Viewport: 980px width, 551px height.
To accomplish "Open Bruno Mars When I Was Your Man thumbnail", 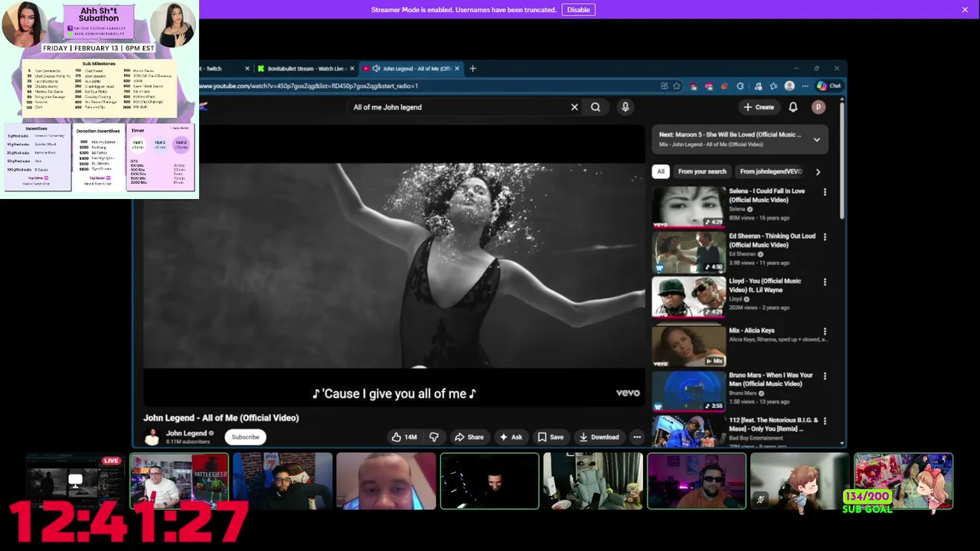I will [x=688, y=392].
